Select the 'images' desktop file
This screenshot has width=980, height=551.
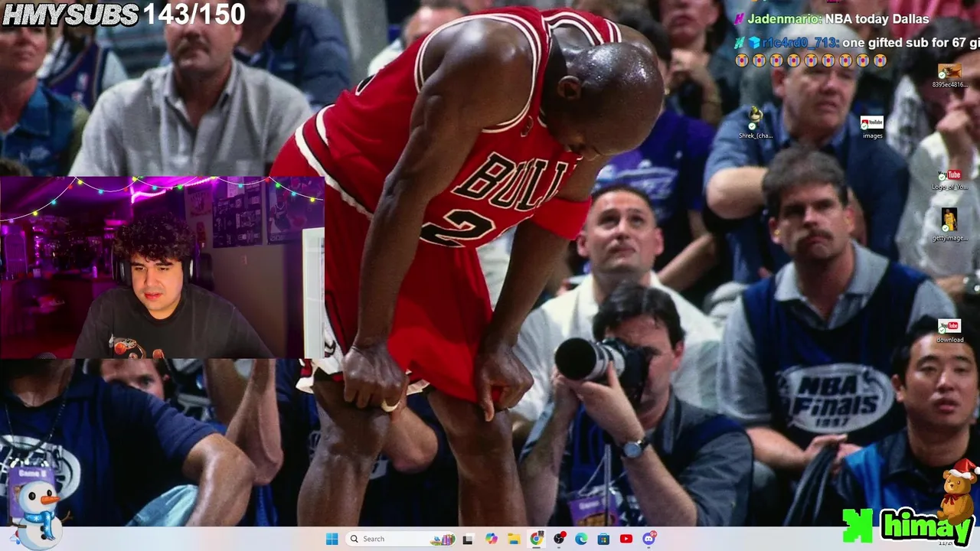coord(873,127)
